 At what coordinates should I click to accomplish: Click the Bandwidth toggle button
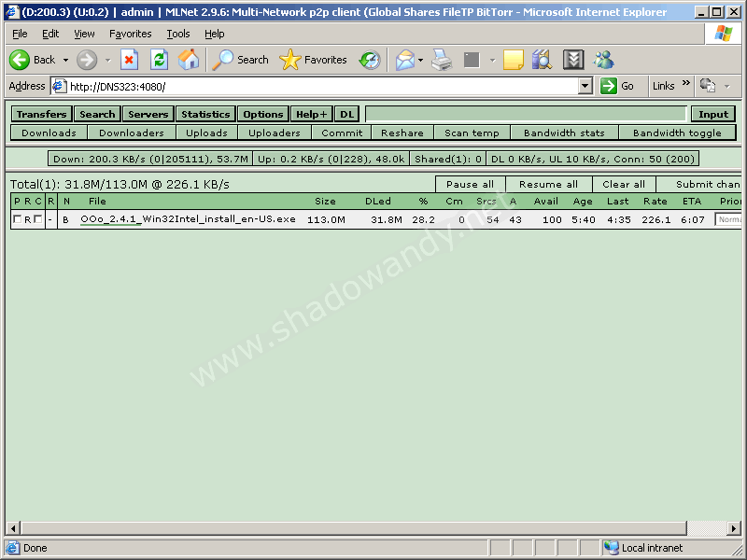pyautogui.click(x=677, y=133)
